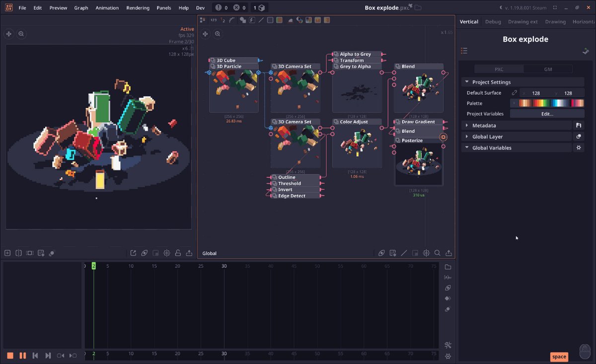Click the warning counter icon in top bar
This screenshot has height=364, width=596.
click(219, 8)
